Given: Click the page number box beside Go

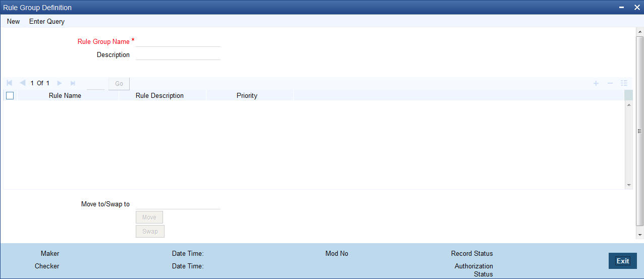Looking at the screenshot, I should point(95,83).
